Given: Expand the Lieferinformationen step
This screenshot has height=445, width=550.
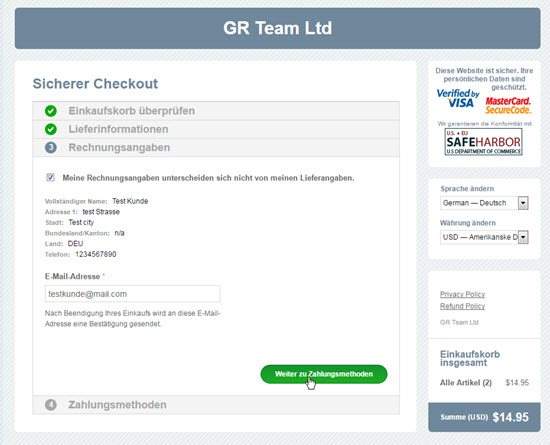Looking at the screenshot, I should click(216, 129).
